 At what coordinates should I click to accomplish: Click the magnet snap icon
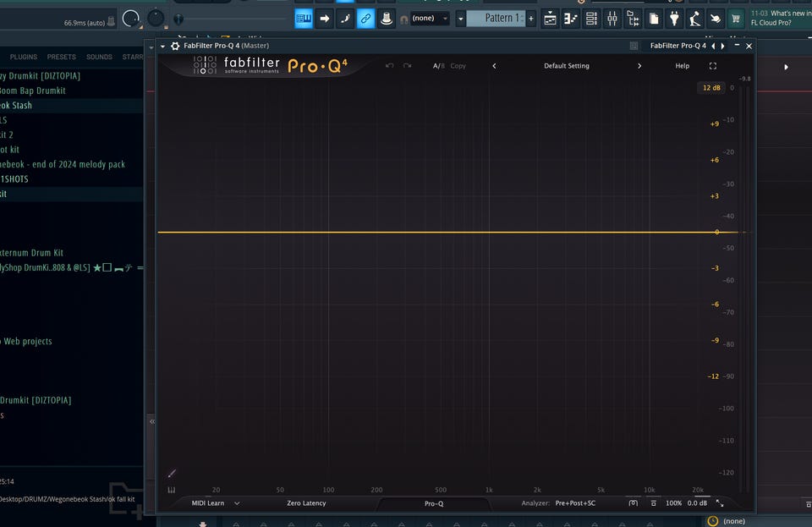[x=404, y=19]
